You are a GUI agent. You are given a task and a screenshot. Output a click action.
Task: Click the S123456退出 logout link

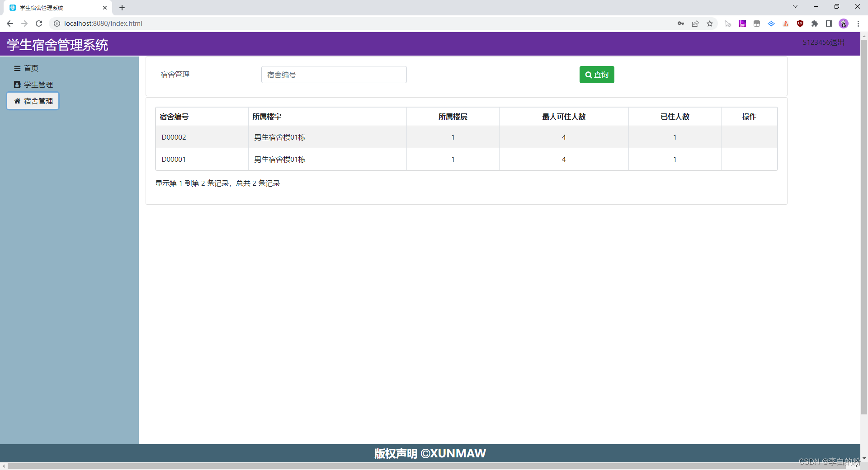[823, 42]
